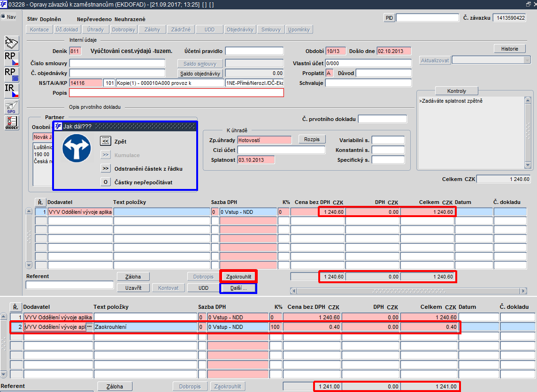Open the RP EU flag sidebar icon
This screenshot has height=392, width=537.
coord(11,75)
